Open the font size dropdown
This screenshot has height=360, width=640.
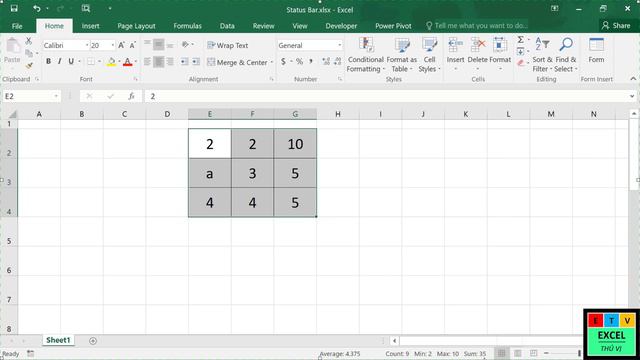(113, 45)
